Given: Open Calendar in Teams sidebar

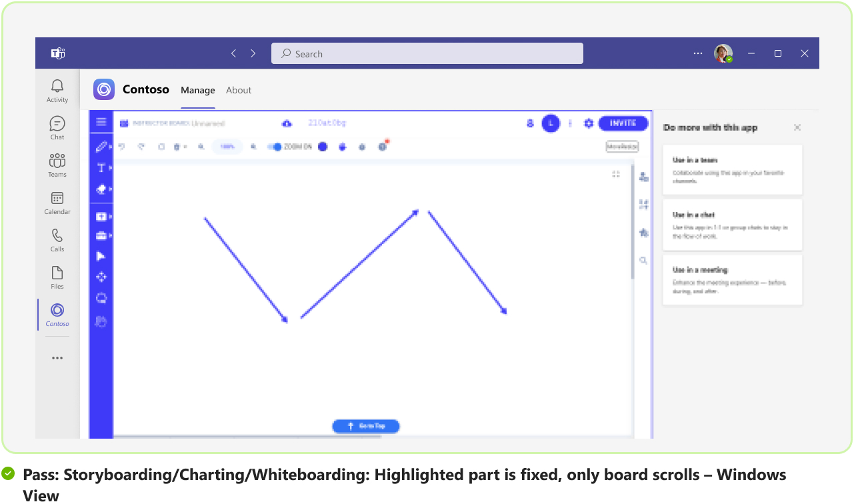Looking at the screenshot, I should [57, 203].
